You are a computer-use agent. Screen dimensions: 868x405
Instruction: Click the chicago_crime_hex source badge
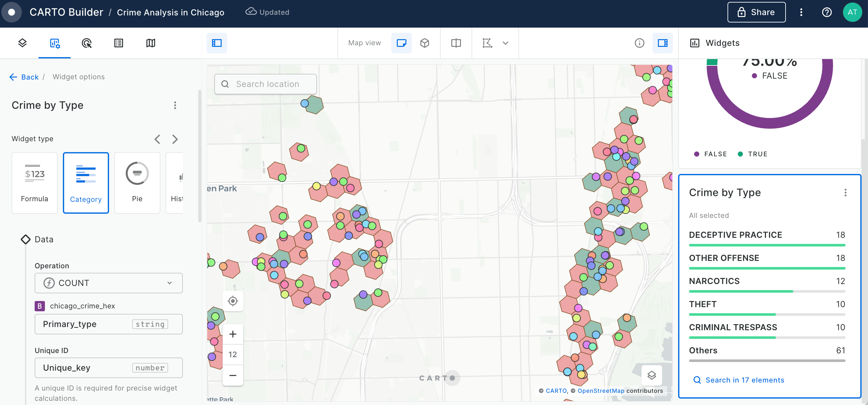coord(40,306)
